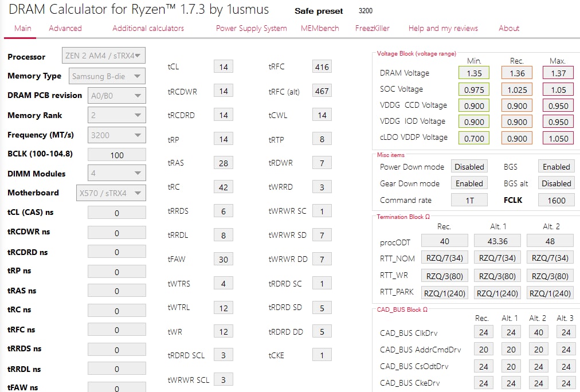Click the FCLK value 1600

pos(557,200)
